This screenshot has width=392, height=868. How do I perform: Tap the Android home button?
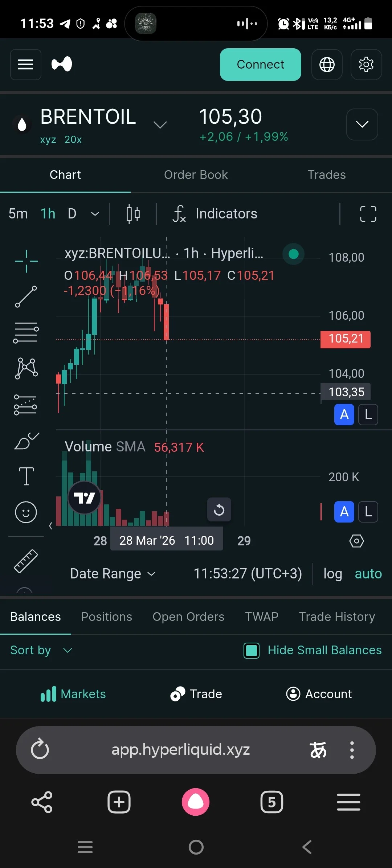tap(196, 847)
